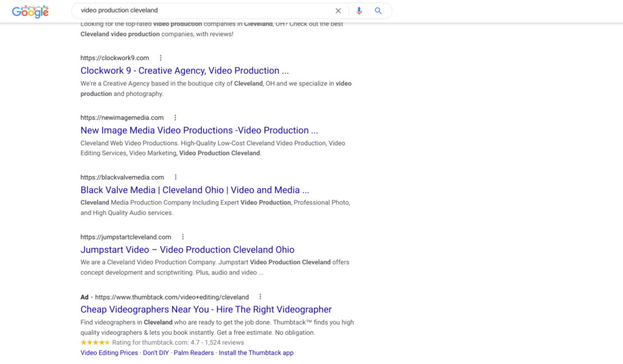Click Install the Thumbtack app sitelink
Image resolution: width=623 pixels, height=364 pixels.
(x=256, y=352)
